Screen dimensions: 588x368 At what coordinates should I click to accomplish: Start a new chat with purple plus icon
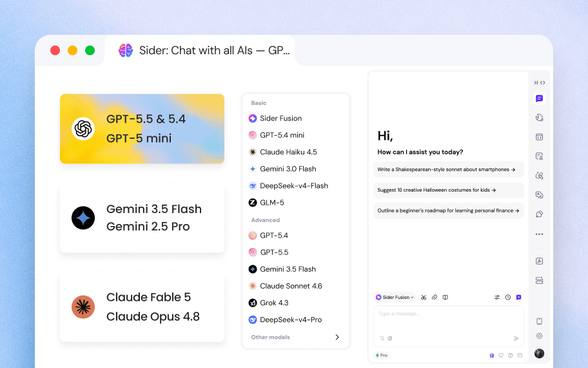point(518,298)
